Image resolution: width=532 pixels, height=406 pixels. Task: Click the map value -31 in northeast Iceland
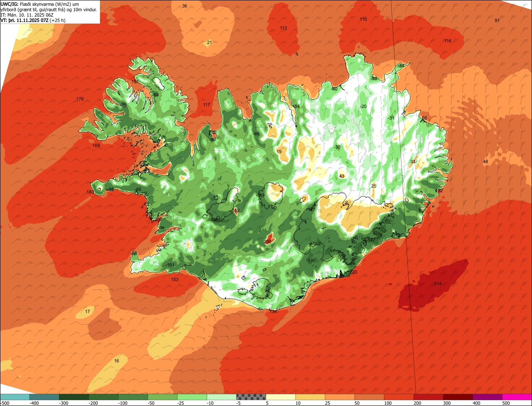(391, 118)
